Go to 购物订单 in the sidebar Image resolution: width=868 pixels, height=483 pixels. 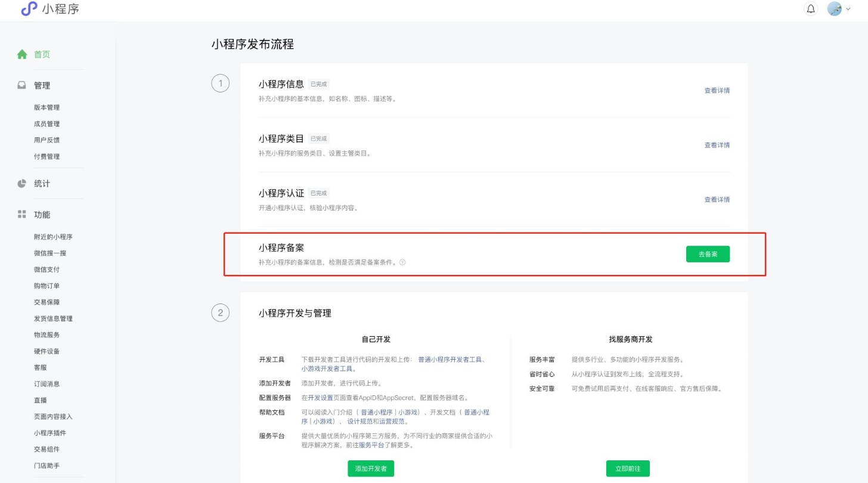[46, 286]
